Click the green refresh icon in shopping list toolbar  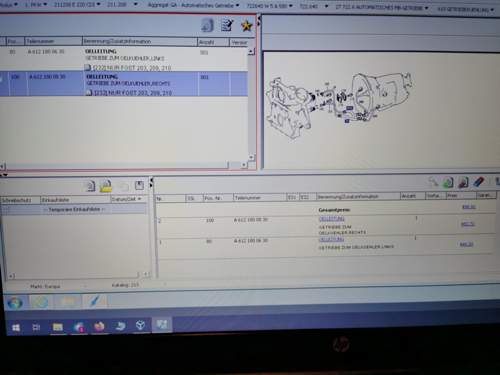point(448,182)
